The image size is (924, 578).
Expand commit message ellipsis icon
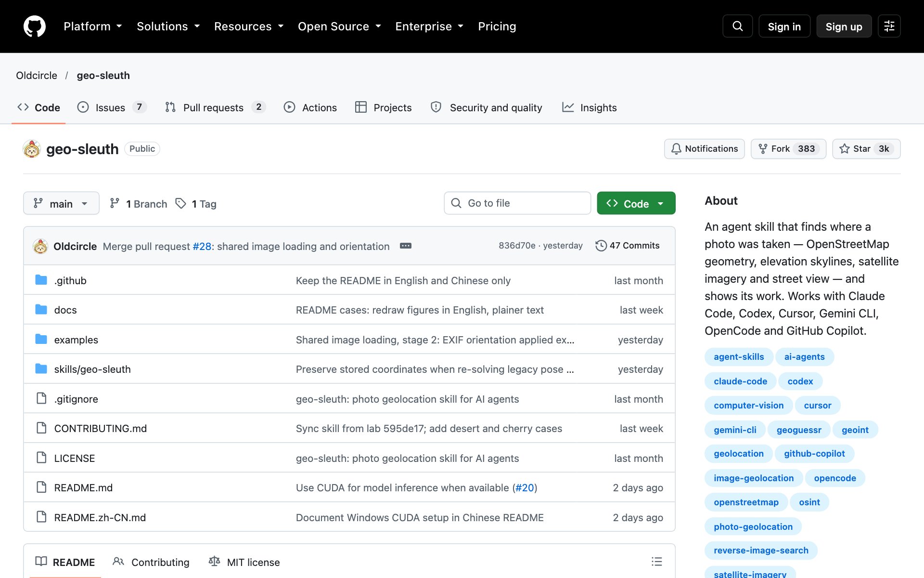(406, 246)
